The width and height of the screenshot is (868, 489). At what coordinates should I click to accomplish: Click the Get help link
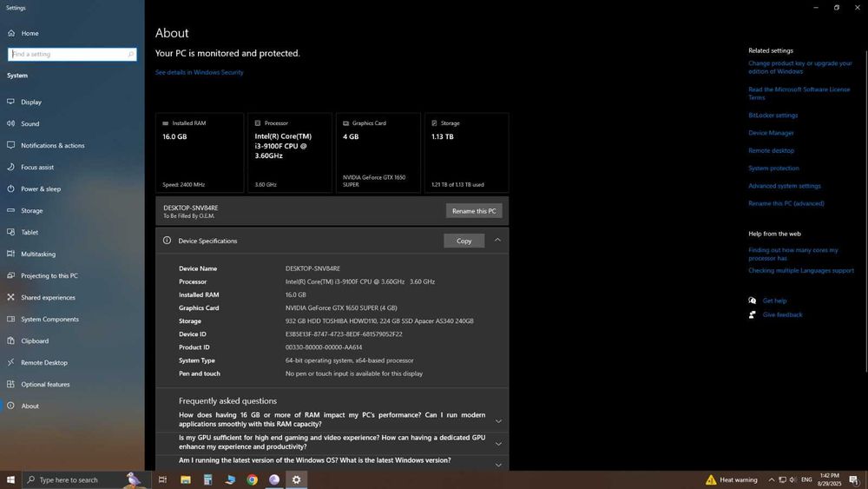tap(774, 301)
